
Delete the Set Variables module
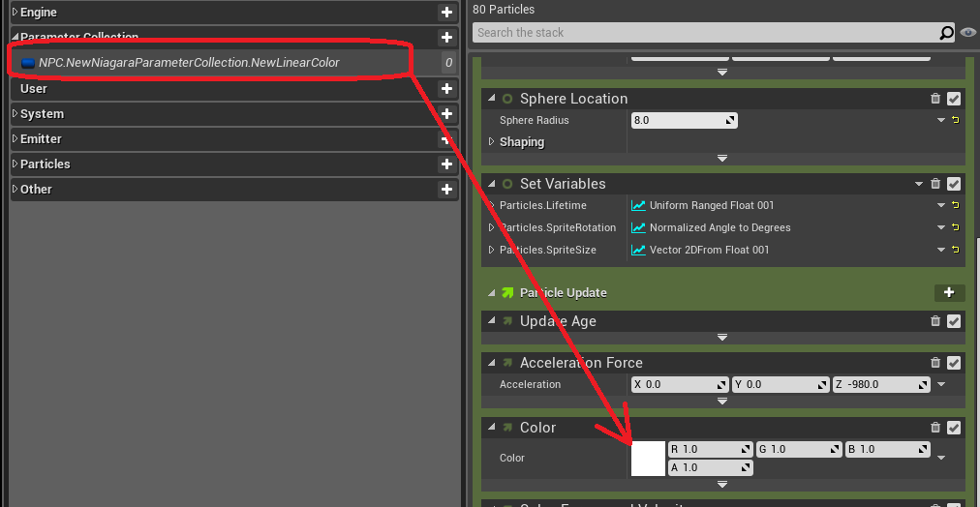click(935, 184)
